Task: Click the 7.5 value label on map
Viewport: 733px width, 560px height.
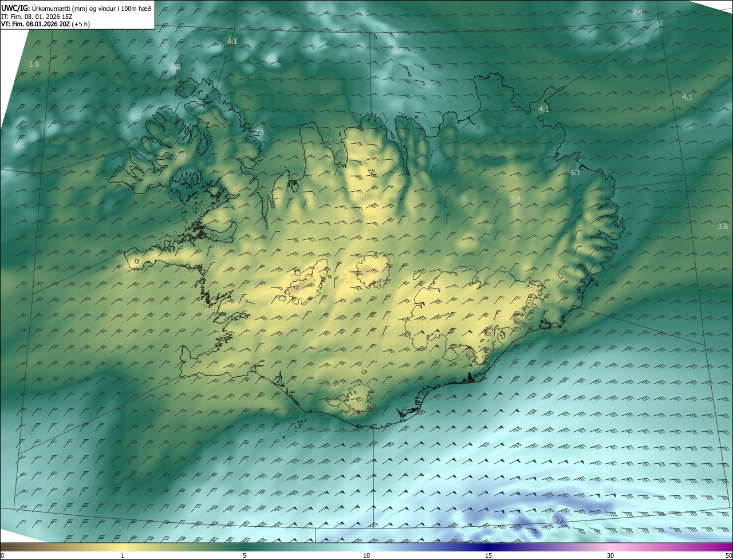Action: [637, 13]
